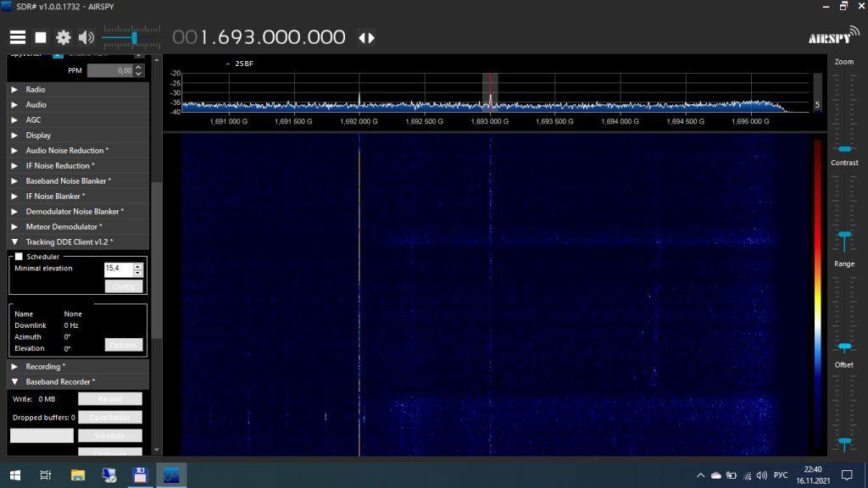Screen dimensions: 868x488
Task: Click the Config button under Scheduler
Action: point(124,286)
